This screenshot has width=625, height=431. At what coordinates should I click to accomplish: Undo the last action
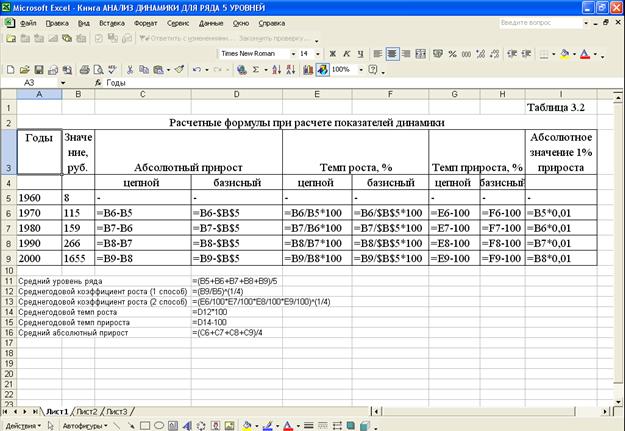pyautogui.click(x=197, y=70)
